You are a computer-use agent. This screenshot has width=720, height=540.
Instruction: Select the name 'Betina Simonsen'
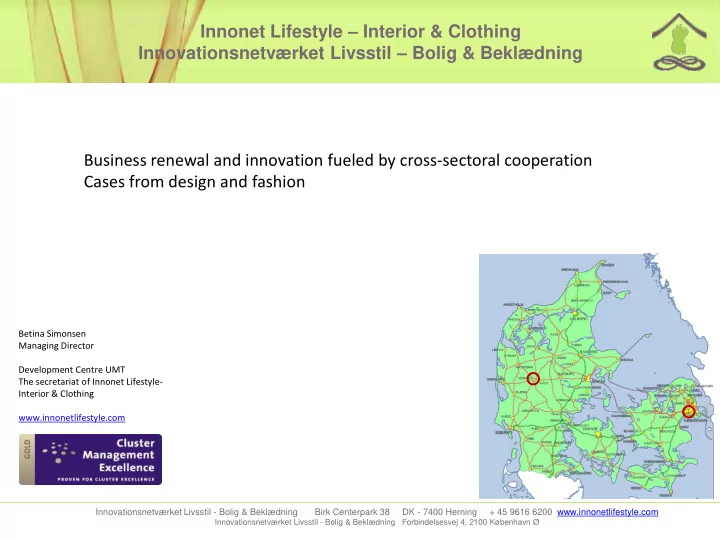[52, 334]
